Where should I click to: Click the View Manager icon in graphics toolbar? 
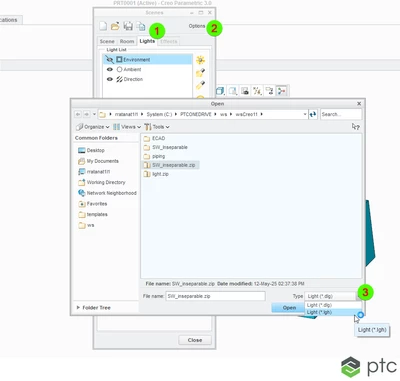pos(245,91)
